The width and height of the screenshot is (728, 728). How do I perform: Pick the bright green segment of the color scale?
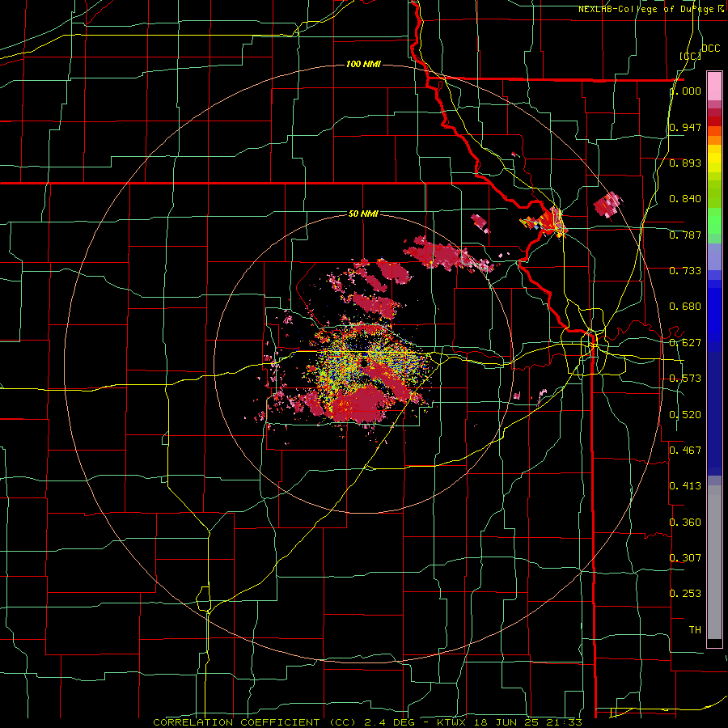pos(714,221)
